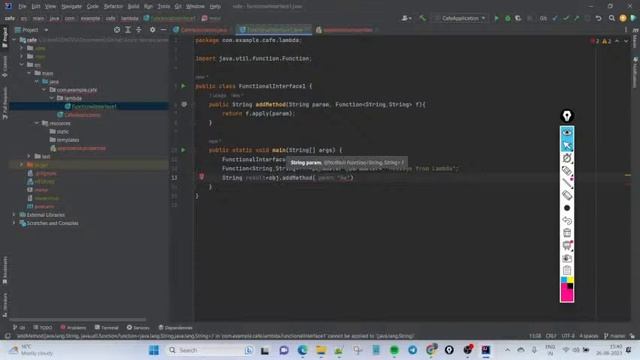Click the Run with Coverage icon
Viewport: 640px width, 360px height.
[518, 18]
